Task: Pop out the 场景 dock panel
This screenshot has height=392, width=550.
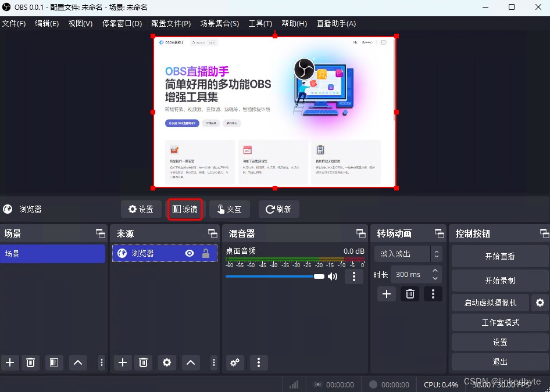Action: click(101, 233)
